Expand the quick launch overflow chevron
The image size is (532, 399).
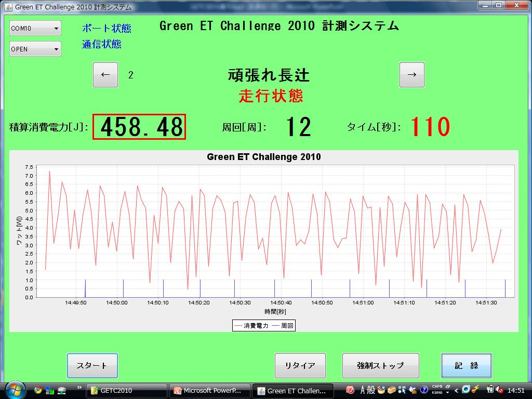[x=79, y=388]
